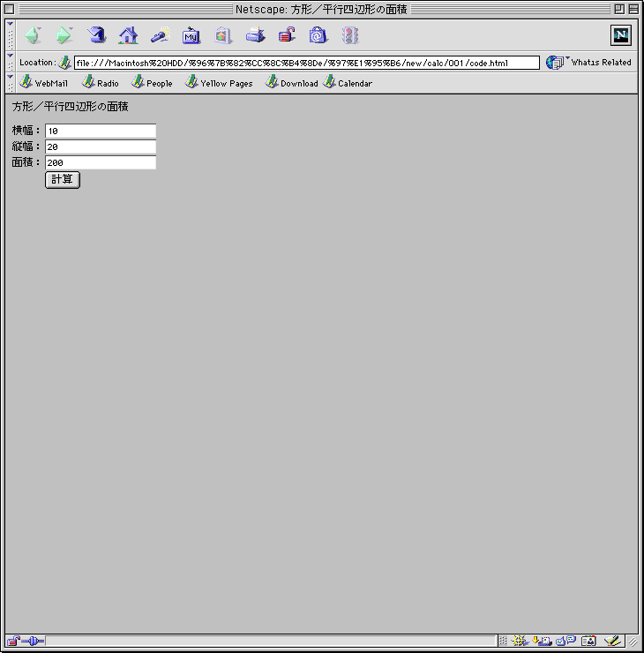Open the Home page icon
Screen dimensions: 644x653
[x=128, y=35]
